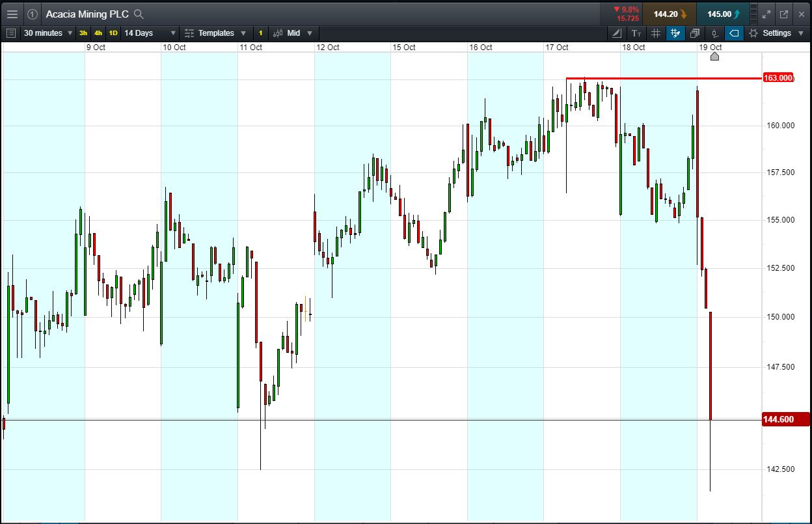Click the 144.20 sell price button
This screenshot has height=524, width=812.
tap(670, 14)
